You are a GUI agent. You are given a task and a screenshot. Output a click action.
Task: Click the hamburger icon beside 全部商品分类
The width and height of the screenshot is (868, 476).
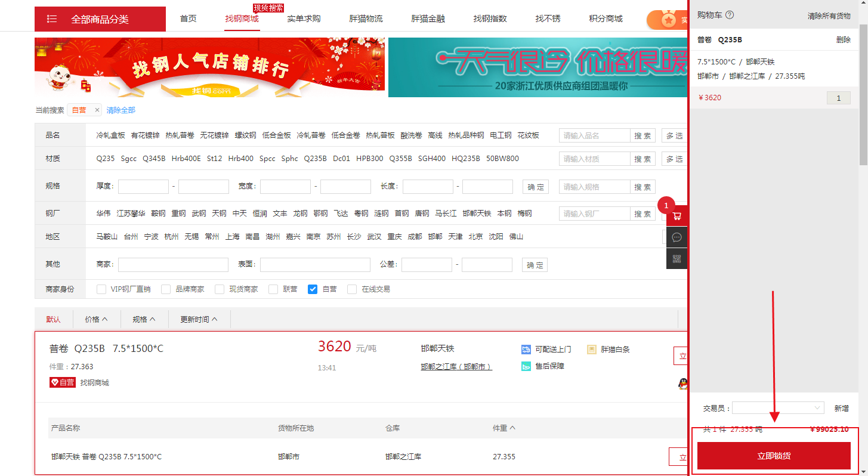click(x=52, y=19)
